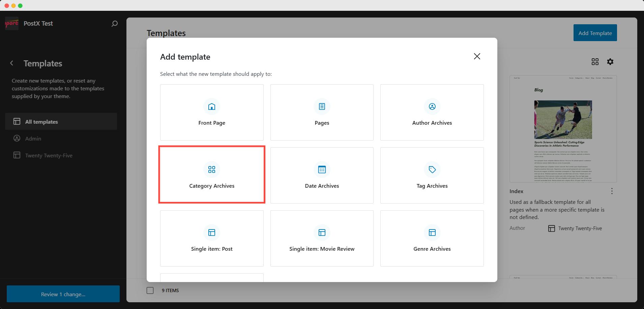Choose the Author Archives template card
Image resolution: width=644 pixels, height=309 pixels.
tap(432, 112)
